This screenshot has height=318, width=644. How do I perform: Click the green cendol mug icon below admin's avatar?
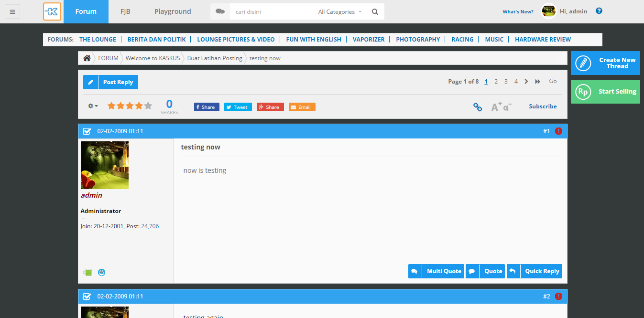[x=87, y=272]
